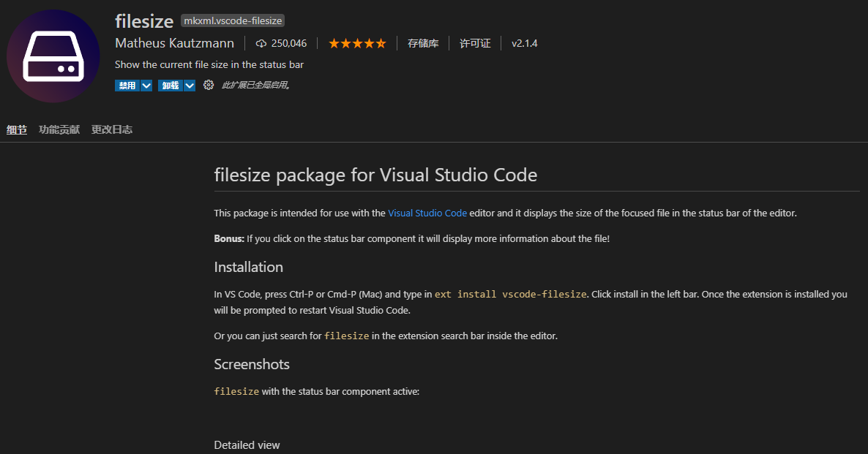Click the 此扩展已全局启用 status text
The image size is (868, 454).
[256, 85]
